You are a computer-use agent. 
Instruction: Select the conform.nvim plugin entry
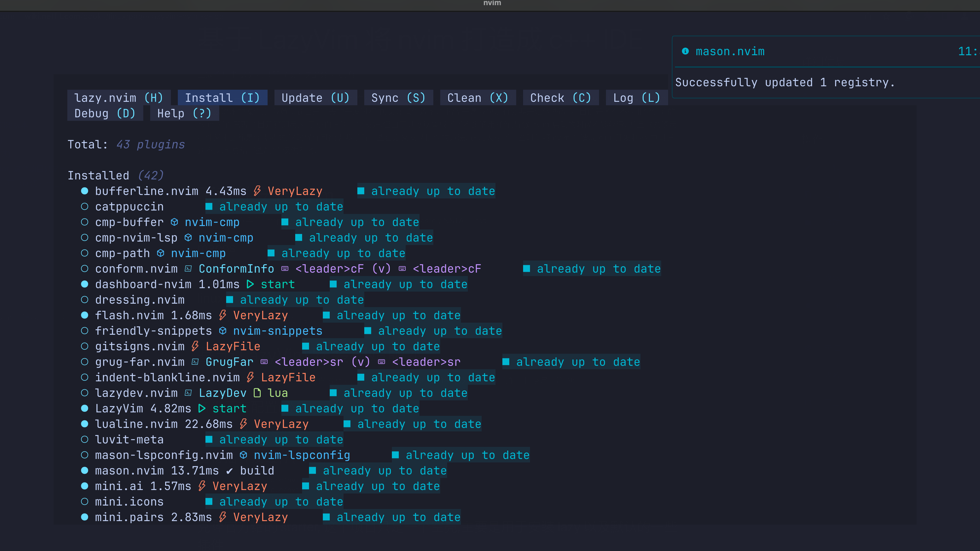(x=136, y=269)
